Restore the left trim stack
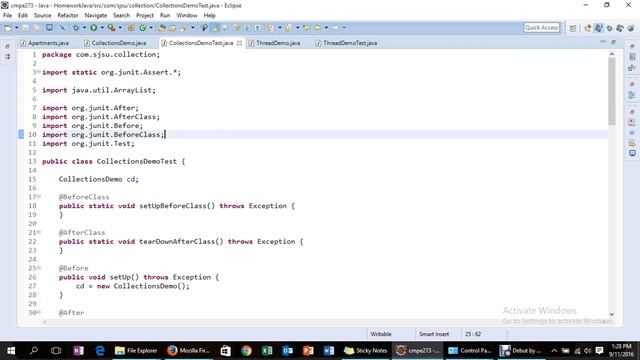The height and width of the screenshot is (360, 640). 7,46
